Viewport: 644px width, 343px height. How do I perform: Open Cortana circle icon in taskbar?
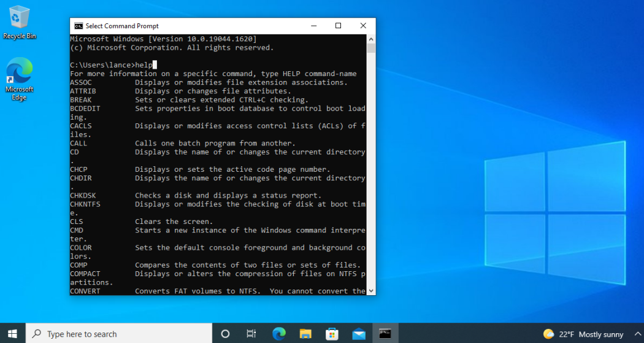225,334
